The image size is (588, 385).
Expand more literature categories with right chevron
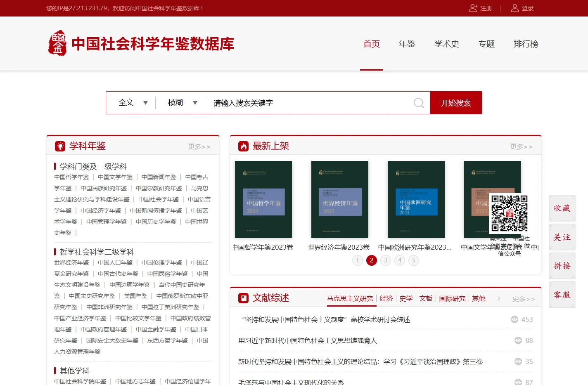click(x=499, y=298)
